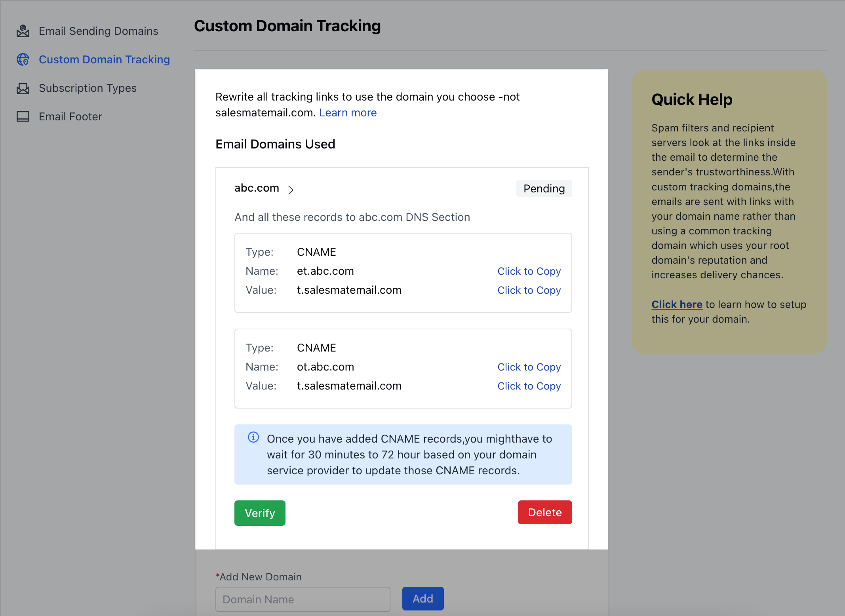Open Email Sending Domains menu item
This screenshot has height=616, width=845.
[98, 31]
